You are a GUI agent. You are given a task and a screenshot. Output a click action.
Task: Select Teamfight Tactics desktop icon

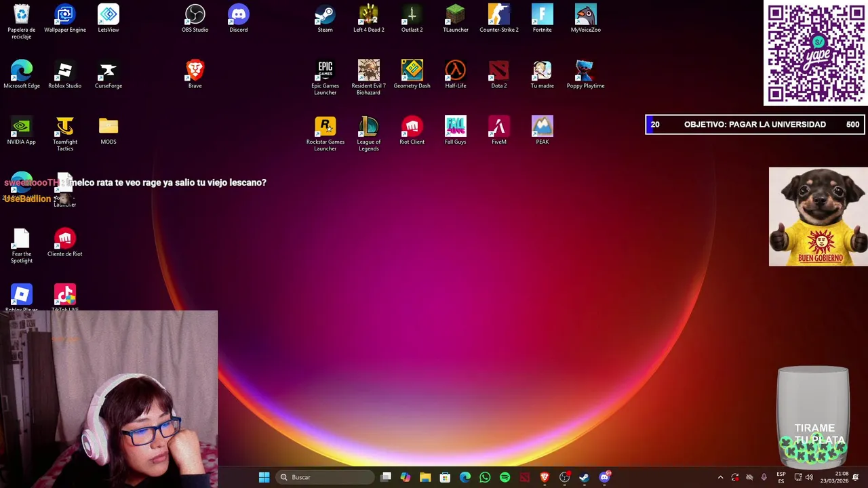point(65,134)
